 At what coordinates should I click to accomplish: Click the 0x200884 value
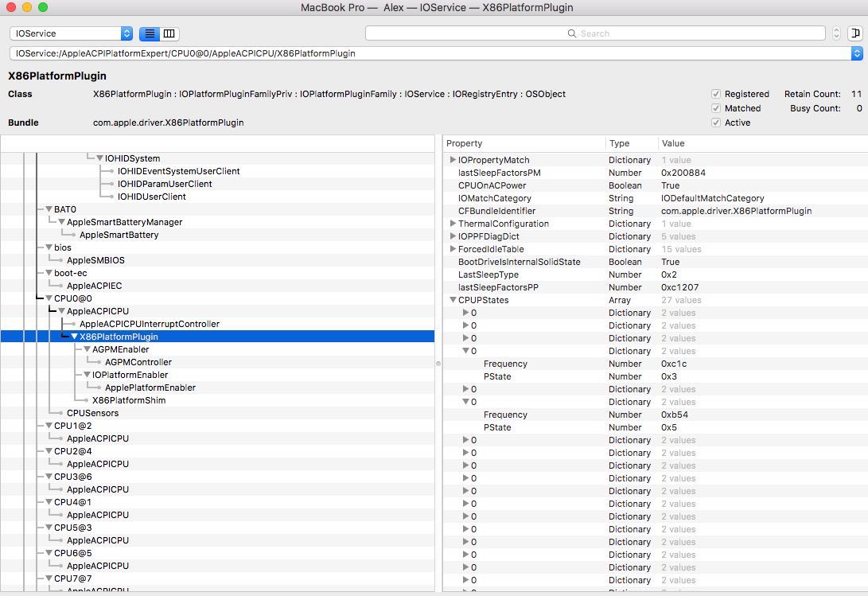683,173
